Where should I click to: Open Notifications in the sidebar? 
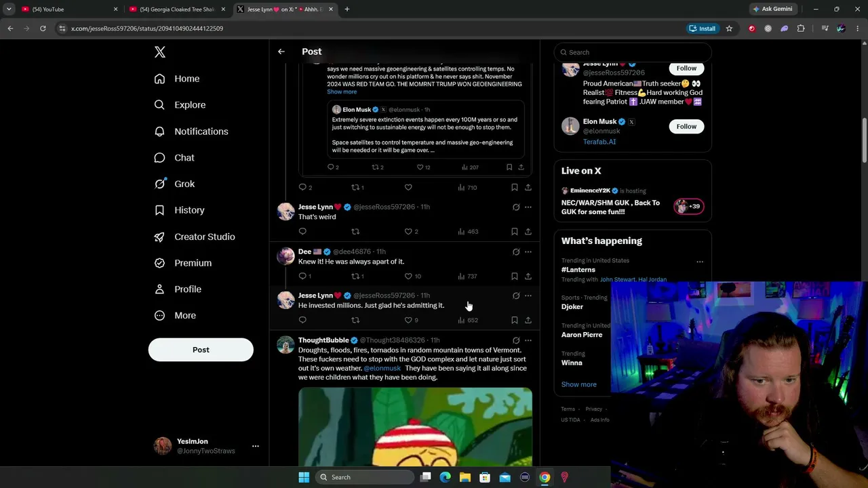pos(191,131)
